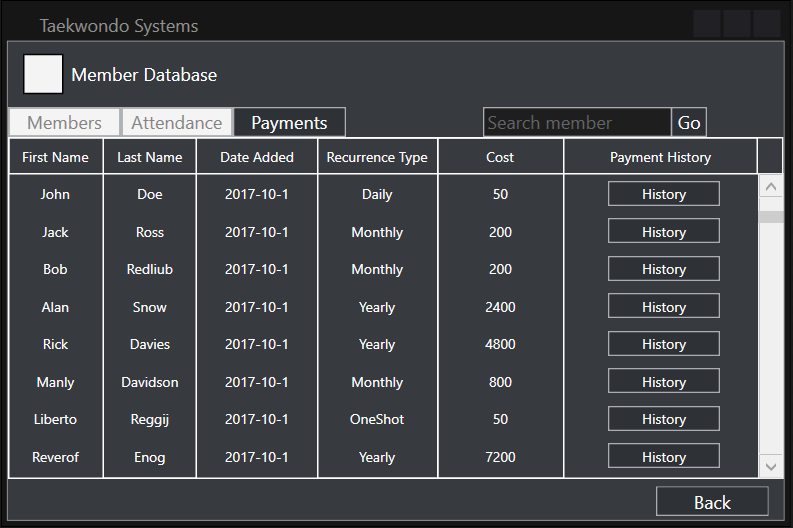Image resolution: width=793 pixels, height=528 pixels.
Task: Click the Recurrence Type column header
Action: (377, 157)
